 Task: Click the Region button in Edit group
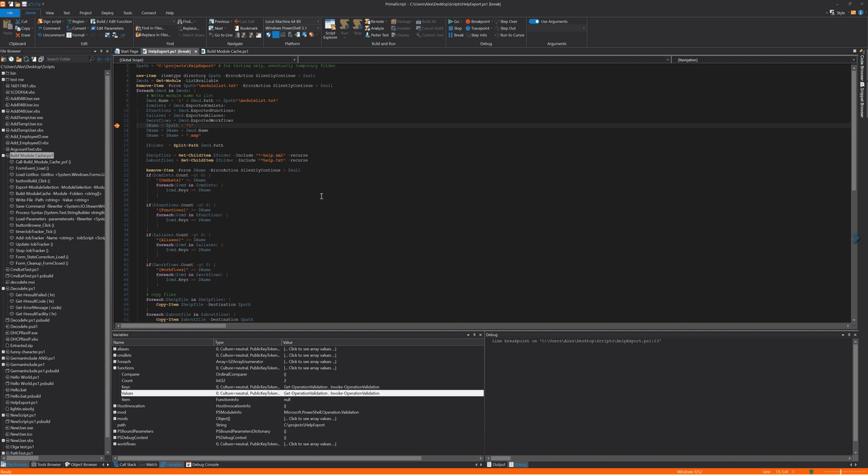pyautogui.click(x=75, y=22)
